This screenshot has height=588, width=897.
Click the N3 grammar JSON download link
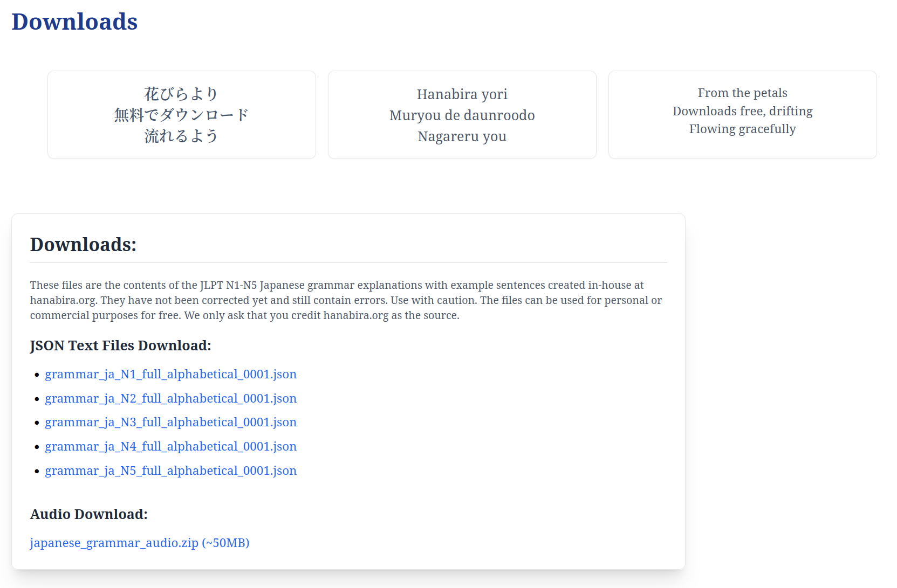pyautogui.click(x=170, y=422)
